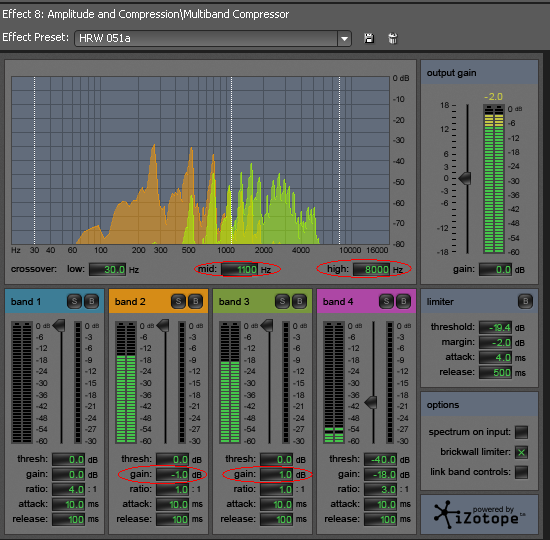Edit band 2 release value field

click(172, 519)
